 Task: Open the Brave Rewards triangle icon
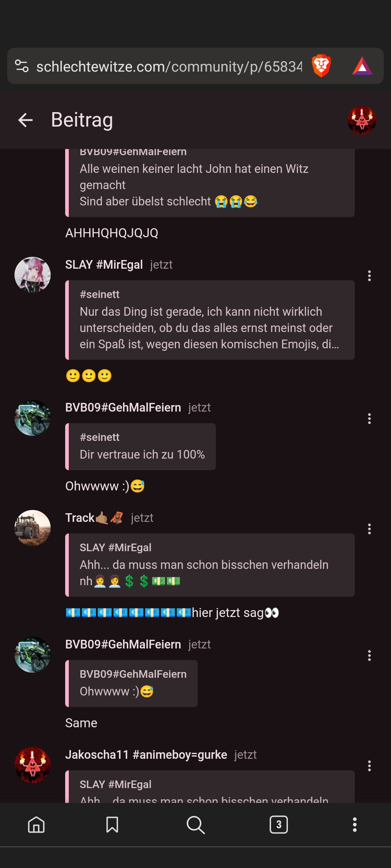pyautogui.click(x=362, y=66)
